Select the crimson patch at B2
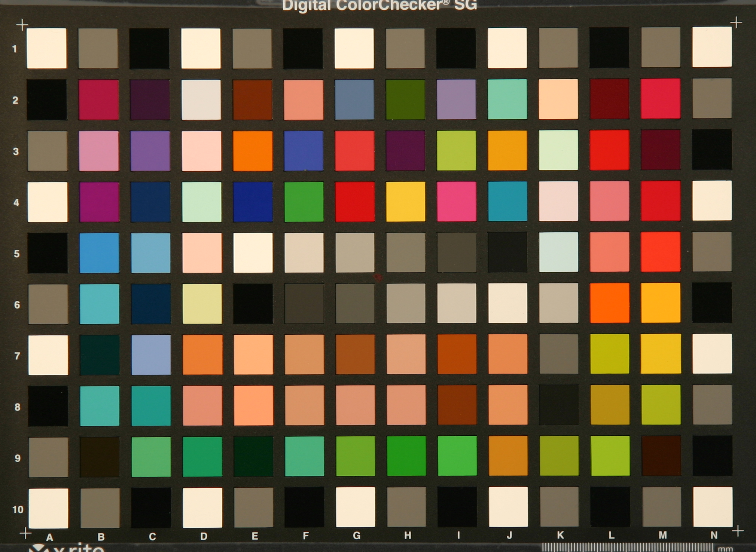This screenshot has width=756, height=552. (99, 99)
